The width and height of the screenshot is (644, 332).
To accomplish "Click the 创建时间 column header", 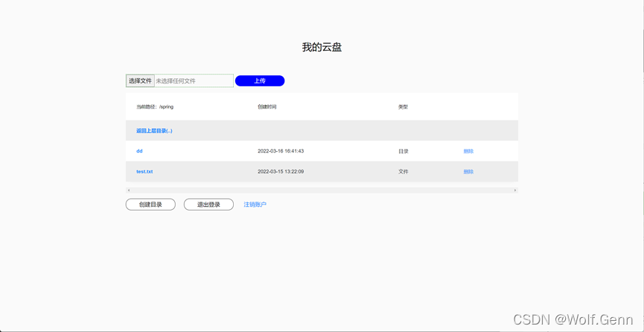I will [267, 107].
